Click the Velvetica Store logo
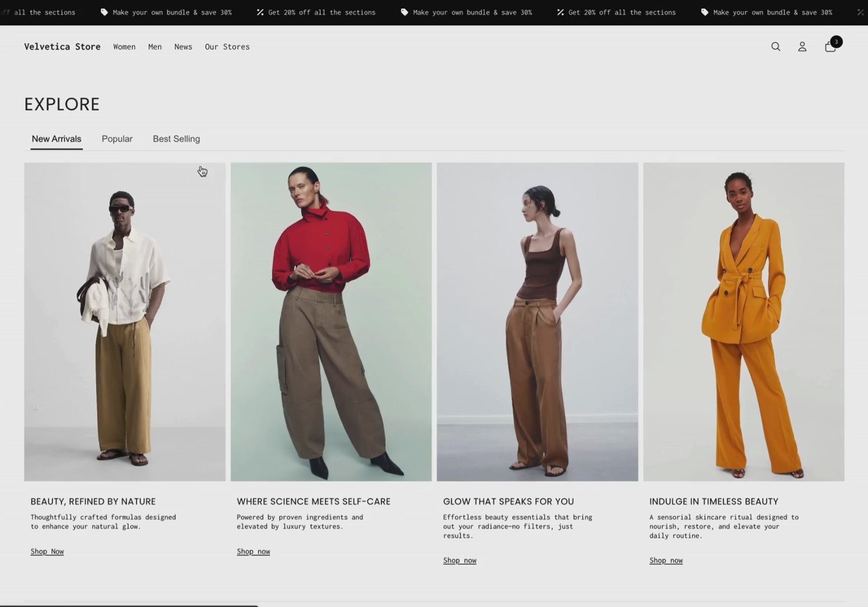The image size is (868, 607). point(62,46)
